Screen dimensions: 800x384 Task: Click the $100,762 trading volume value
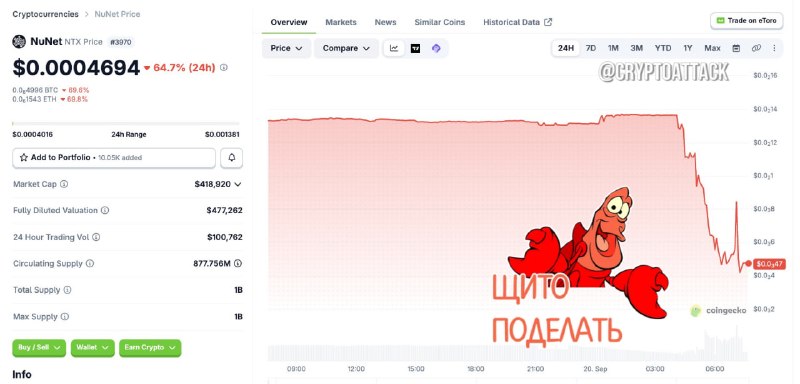click(224, 237)
